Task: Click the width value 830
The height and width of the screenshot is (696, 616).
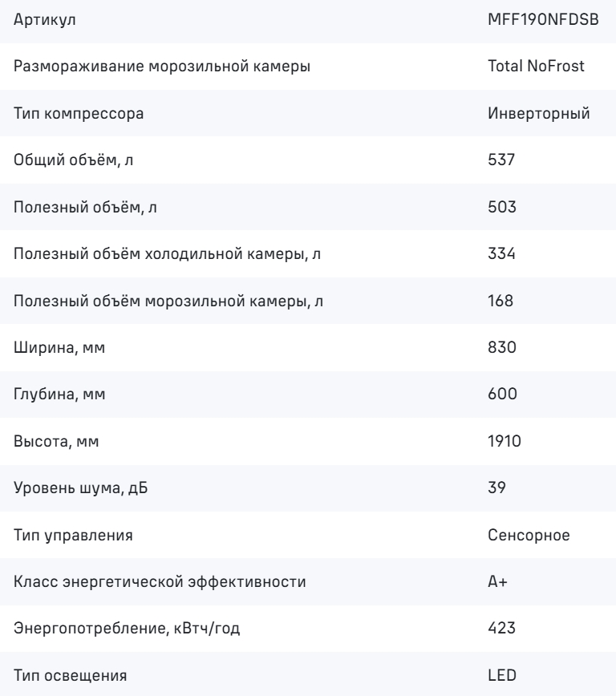Action: pyautogui.click(x=502, y=347)
